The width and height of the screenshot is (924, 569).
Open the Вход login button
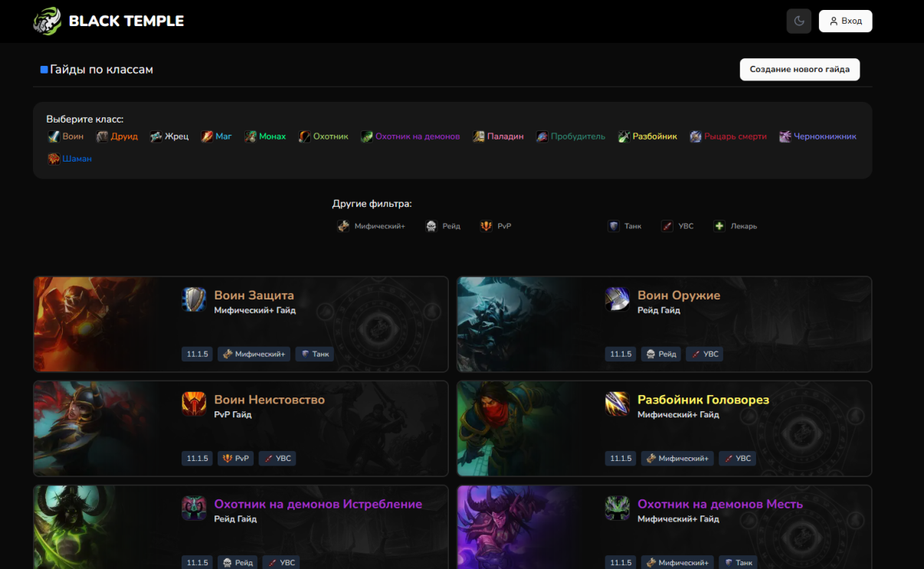coord(846,21)
